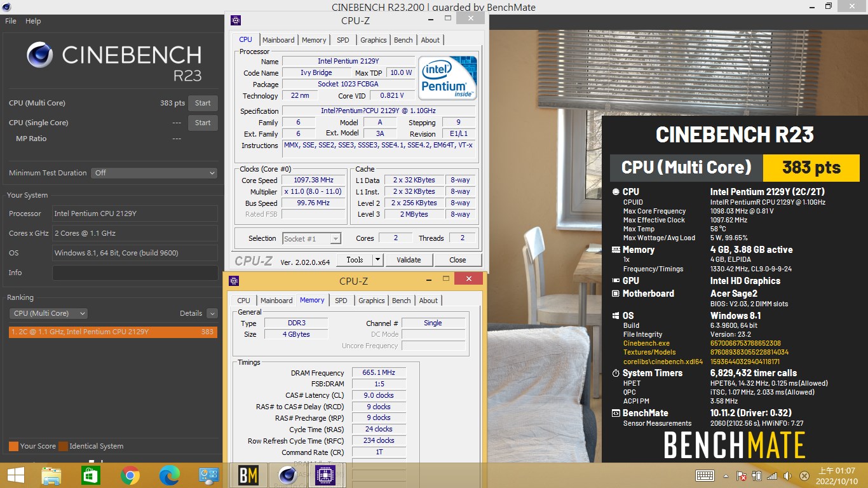Open the Minimum Test Duration dropdown
This screenshot has width=868, height=488.
pyautogui.click(x=154, y=173)
